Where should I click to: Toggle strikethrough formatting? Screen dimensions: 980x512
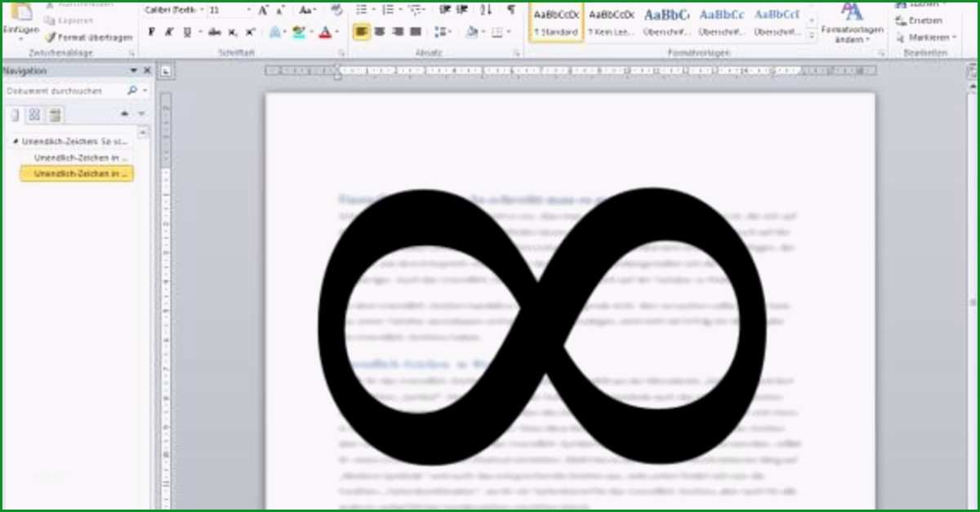pyautogui.click(x=214, y=32)
